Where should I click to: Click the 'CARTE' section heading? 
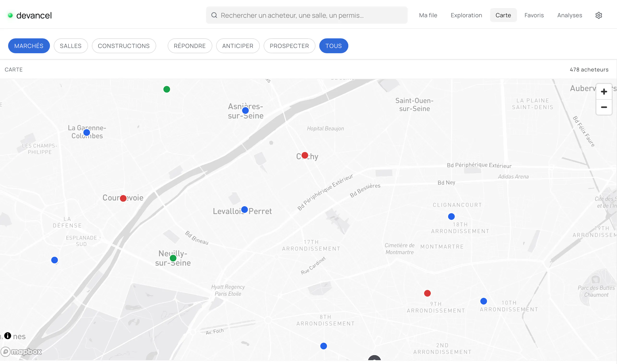click(14, 70)
